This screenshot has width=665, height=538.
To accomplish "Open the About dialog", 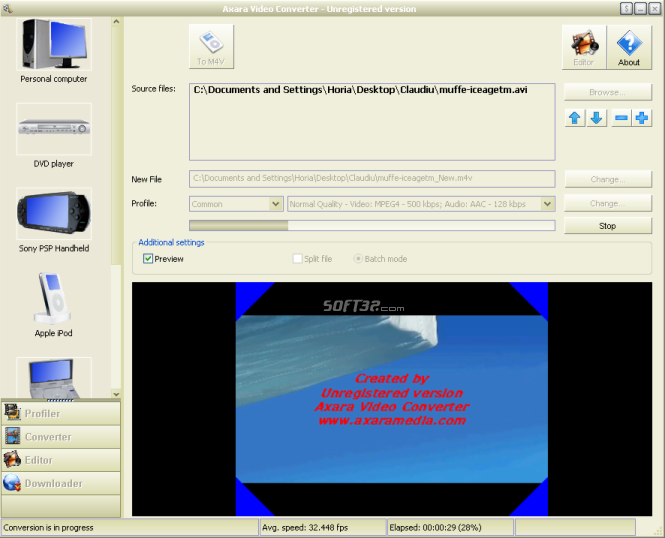I will pos(629,47).
